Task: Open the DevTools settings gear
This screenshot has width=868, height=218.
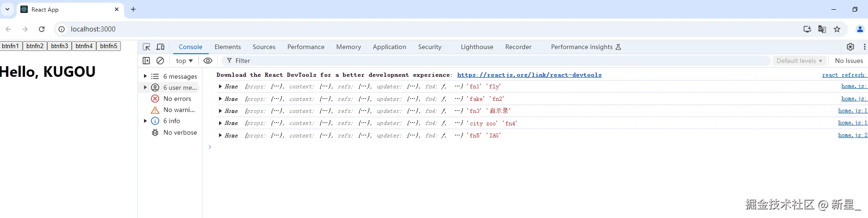Action: [x=850, y=47]
